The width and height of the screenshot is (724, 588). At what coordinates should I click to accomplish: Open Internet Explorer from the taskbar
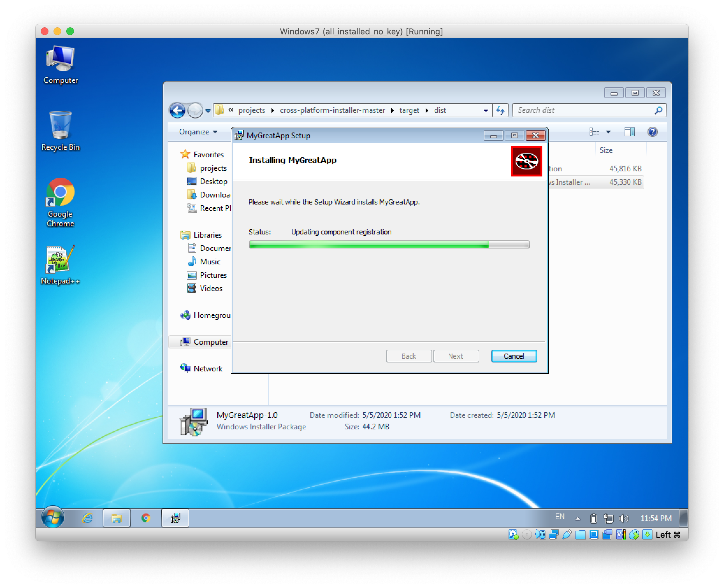[x=87, y=518]
